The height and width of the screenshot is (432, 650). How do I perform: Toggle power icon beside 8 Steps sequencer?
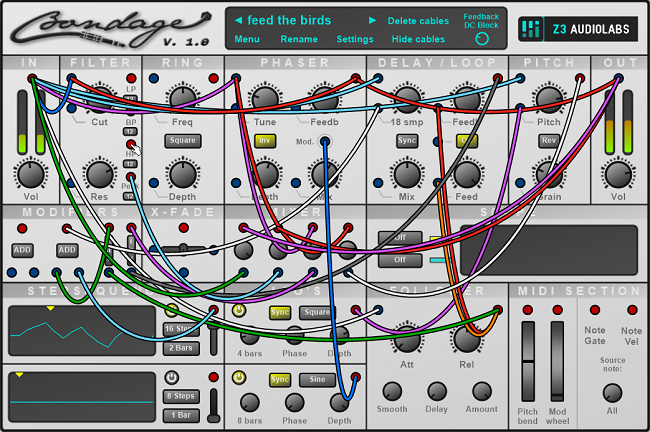[171, 377]
